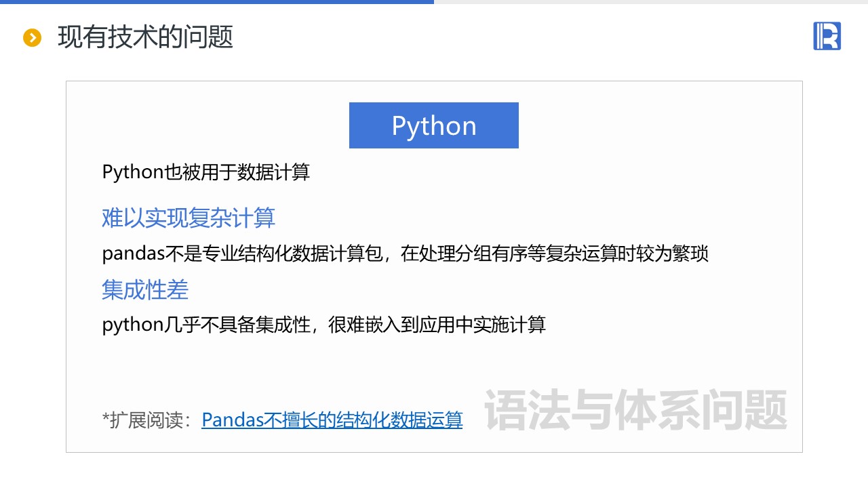The height and width of the screenshot is (488, 868).
Task: Click the gray unfilled progress bar section
Action: coord(651,2)
